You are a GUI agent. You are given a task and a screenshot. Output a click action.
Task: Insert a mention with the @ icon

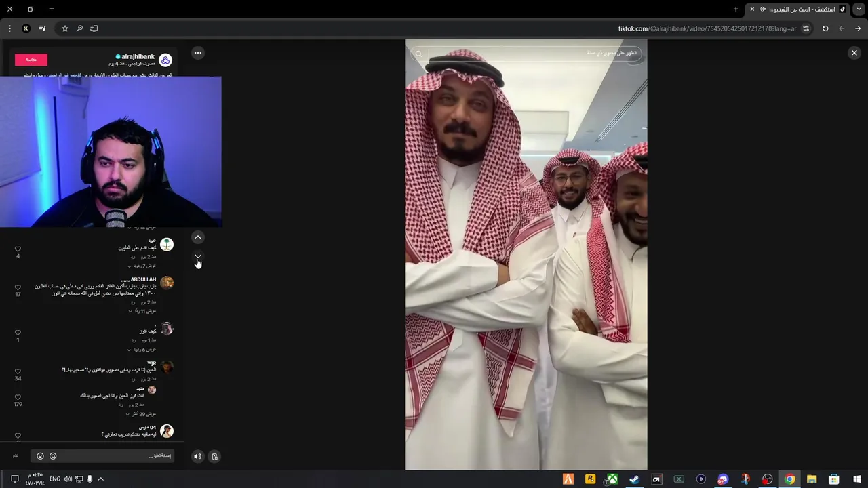pos(53,456)
